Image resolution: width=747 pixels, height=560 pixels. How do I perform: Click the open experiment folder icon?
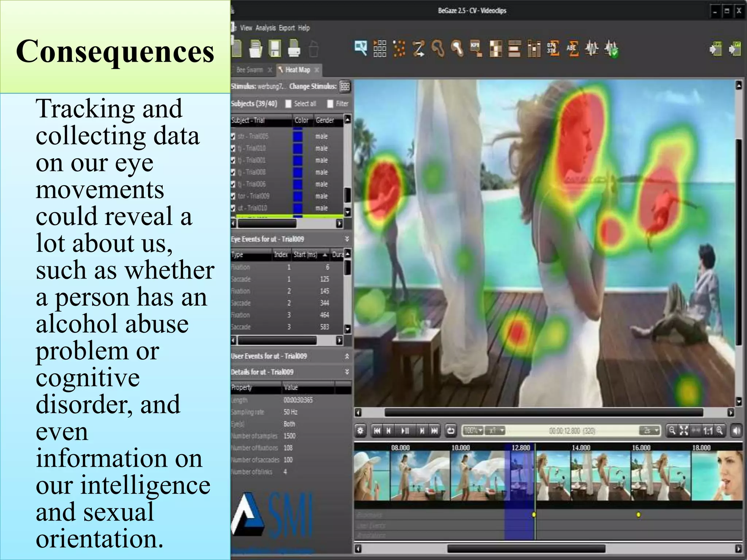click(x=256, y=49)
